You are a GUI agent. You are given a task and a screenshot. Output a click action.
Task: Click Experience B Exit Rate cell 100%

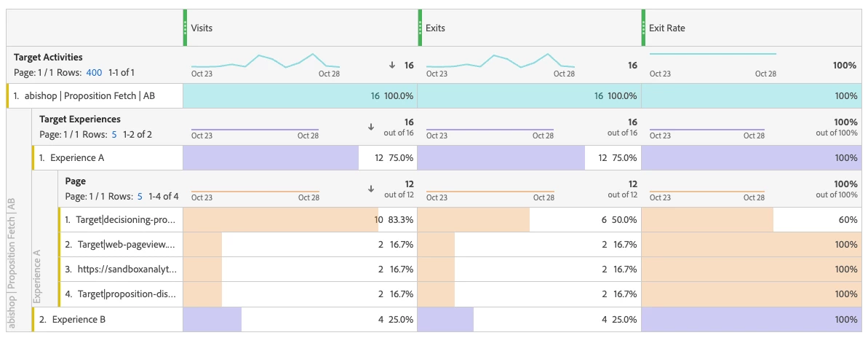pyautogui.click(x=751, y=320)
